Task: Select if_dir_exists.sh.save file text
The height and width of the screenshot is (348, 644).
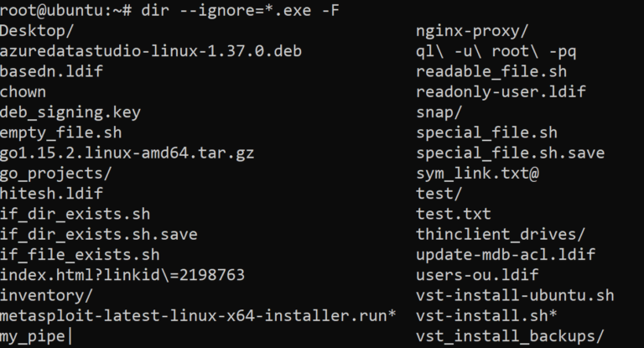Action: [99, 235]
